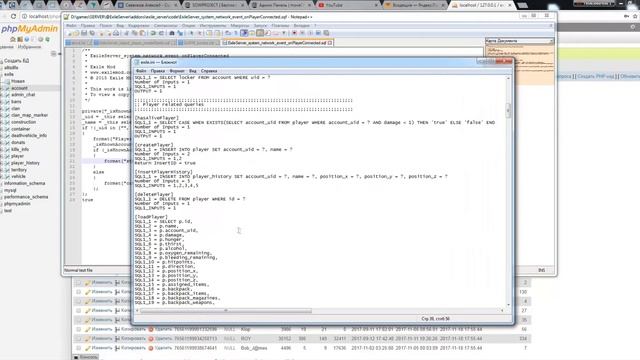Select account table in phpMyAdmin tree
Viewport: 640px width, 360px height.
[x=19, y=88]
